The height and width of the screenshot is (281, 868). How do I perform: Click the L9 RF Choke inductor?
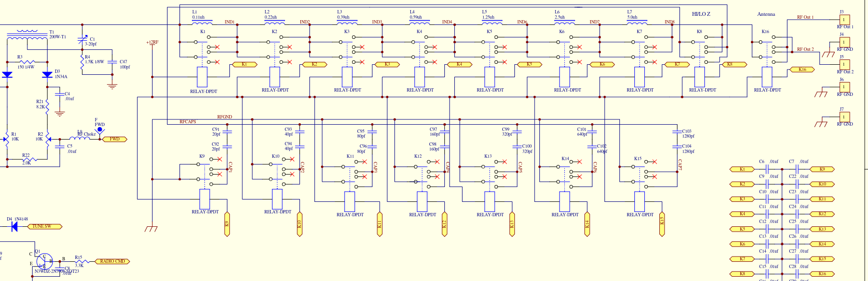point(80,139)
